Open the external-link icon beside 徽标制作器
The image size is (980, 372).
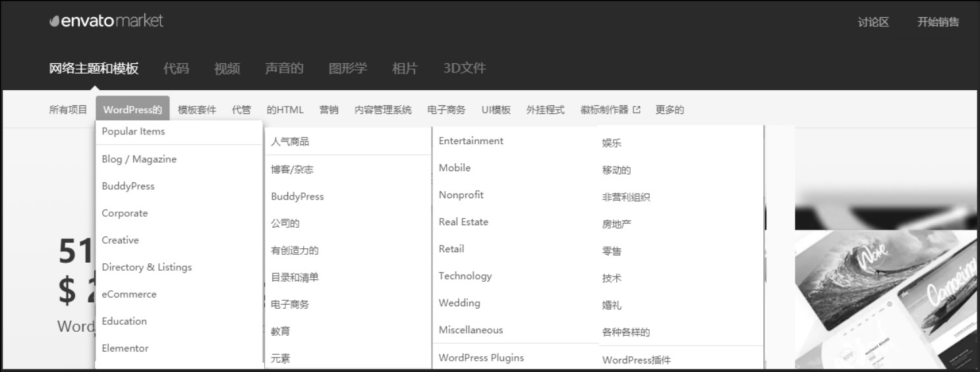637,110
